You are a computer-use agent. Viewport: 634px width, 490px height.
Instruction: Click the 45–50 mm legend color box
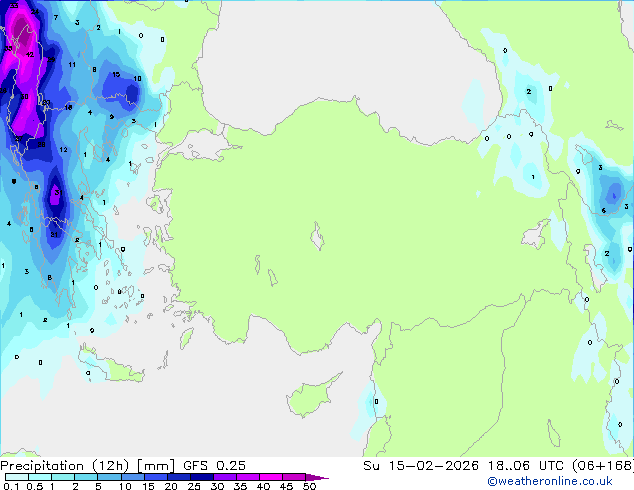(x=294, y=477)
